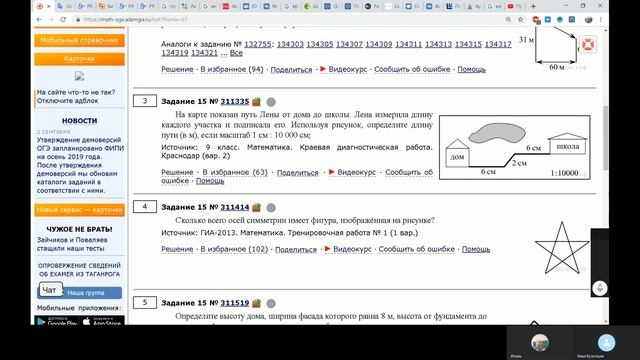The width and height of the screenshot is (640, 360).
Task: Open task number 311335 link
Action: click(235, 101)
